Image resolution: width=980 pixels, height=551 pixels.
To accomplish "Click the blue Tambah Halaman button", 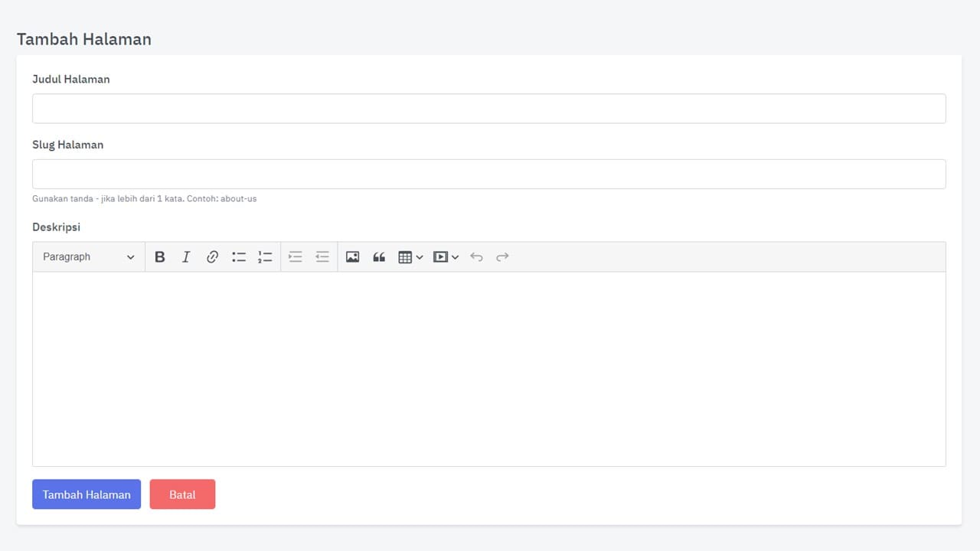I will point(87,494).
